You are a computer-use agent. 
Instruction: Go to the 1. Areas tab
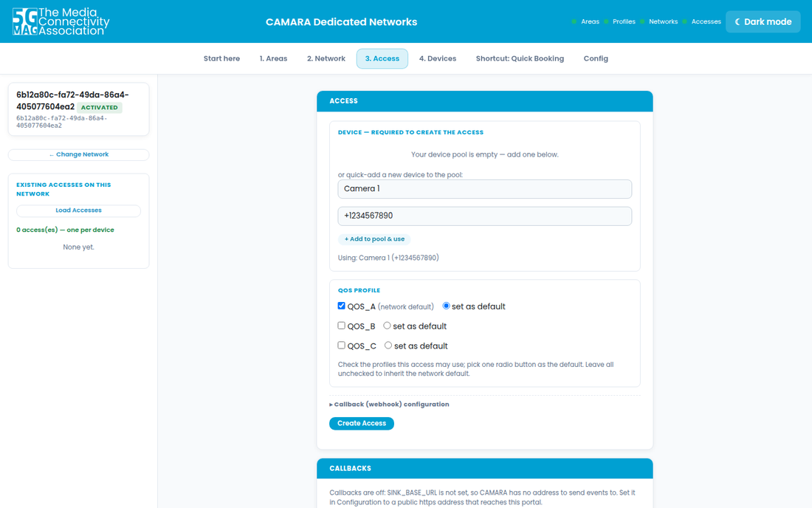(x=273, y=58)
